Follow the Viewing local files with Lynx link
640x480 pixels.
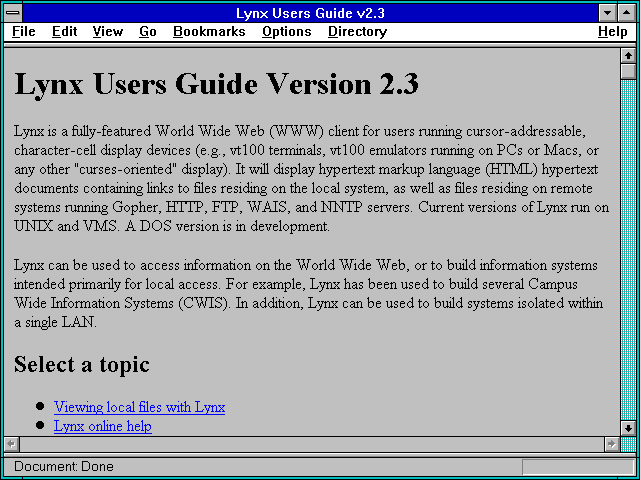[139, 407]
